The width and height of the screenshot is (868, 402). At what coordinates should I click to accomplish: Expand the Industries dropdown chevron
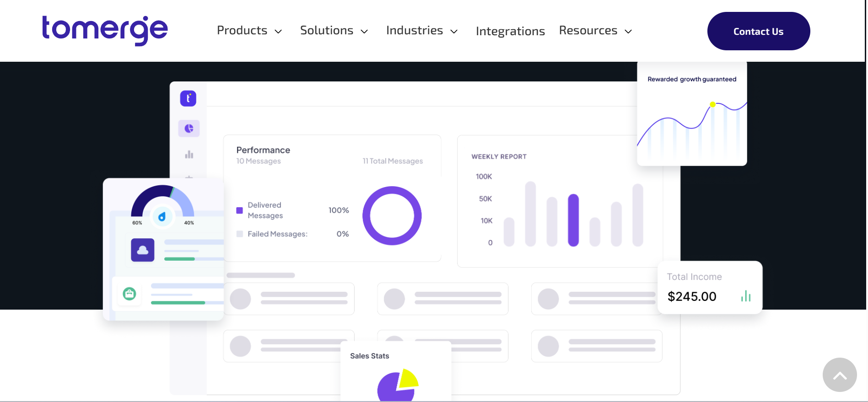click(454, 32)
